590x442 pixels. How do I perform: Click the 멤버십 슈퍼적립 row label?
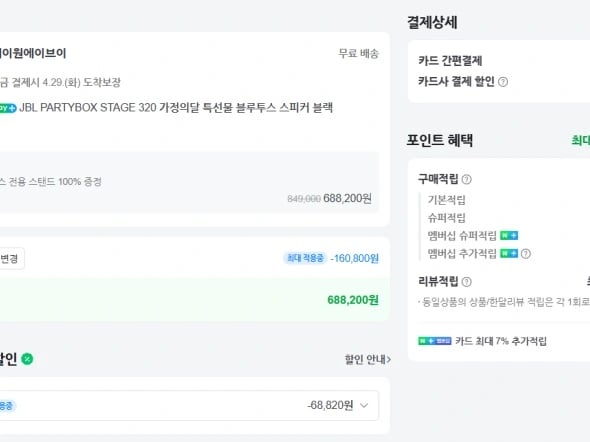click(462, 236)
